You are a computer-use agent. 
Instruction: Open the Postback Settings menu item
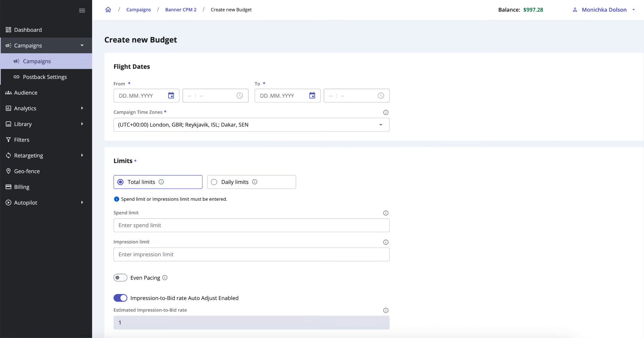click(x=45, y=77)
